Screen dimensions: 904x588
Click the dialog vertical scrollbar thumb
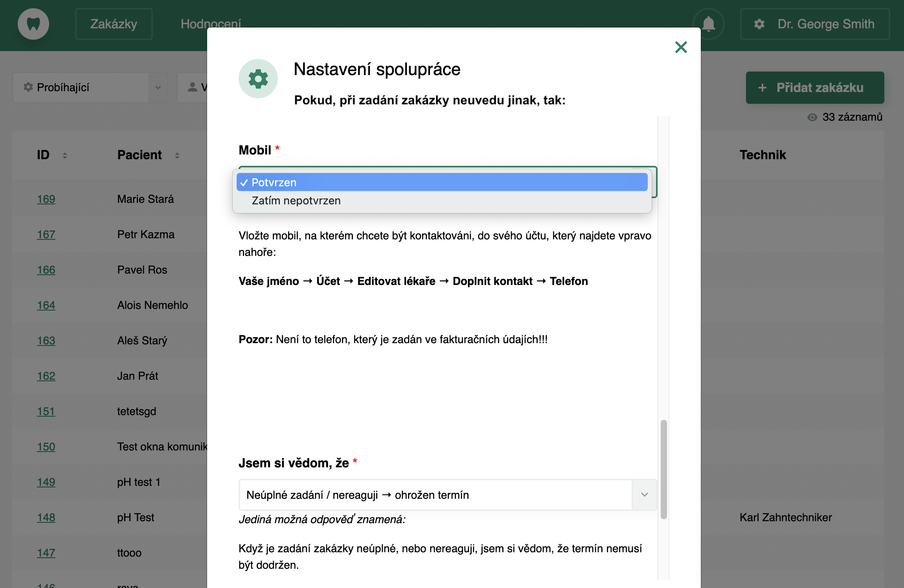(x=663, y=469)
